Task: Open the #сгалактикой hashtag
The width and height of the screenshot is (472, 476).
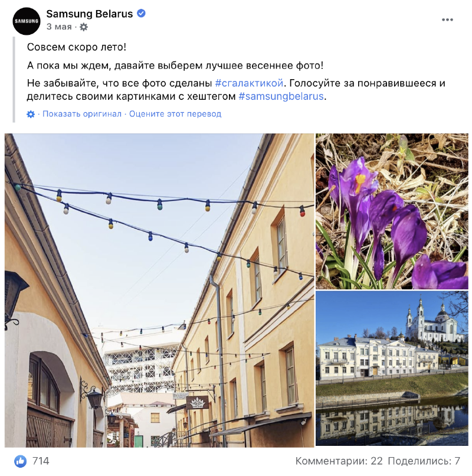Action: 249,83
